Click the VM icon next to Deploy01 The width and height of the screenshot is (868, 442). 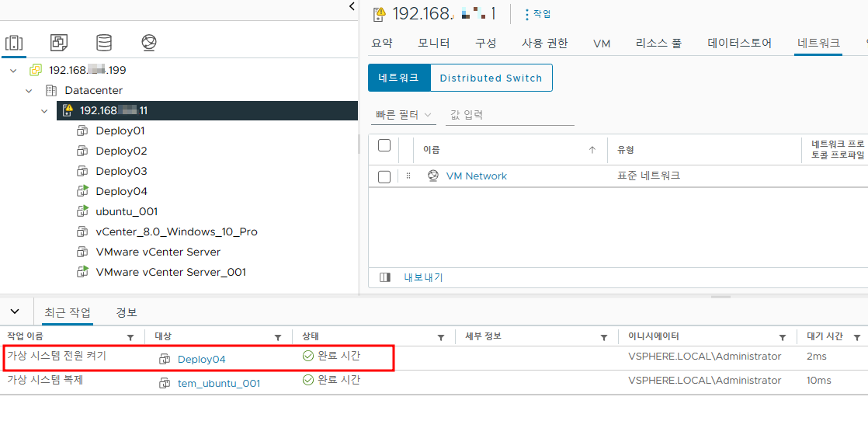pyautogui.click(x=82, y=131)
